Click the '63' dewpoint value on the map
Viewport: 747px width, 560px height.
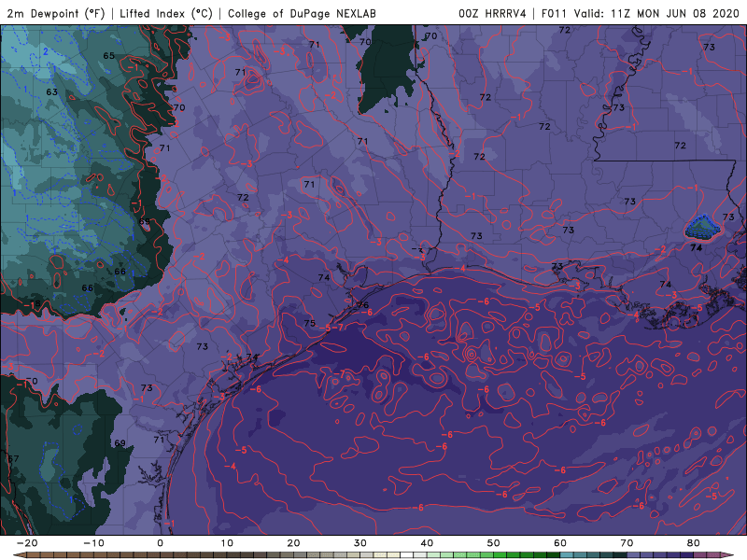(x=52, y=91)
